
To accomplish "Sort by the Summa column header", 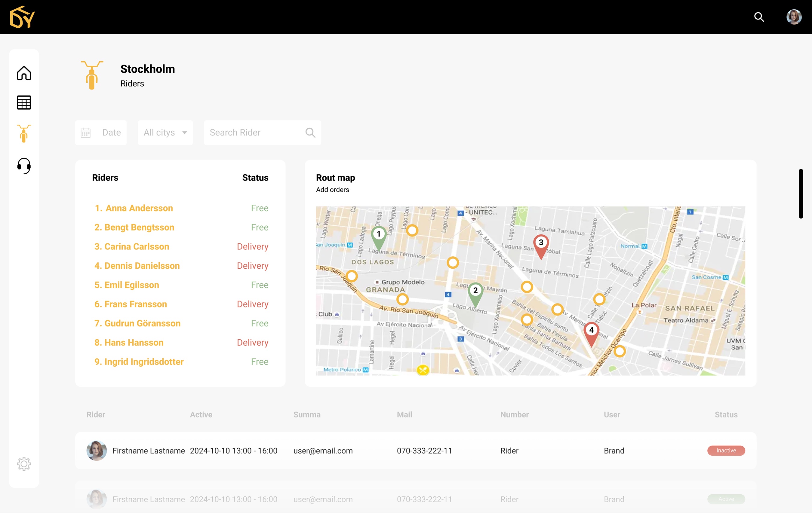I will point(306,415).
